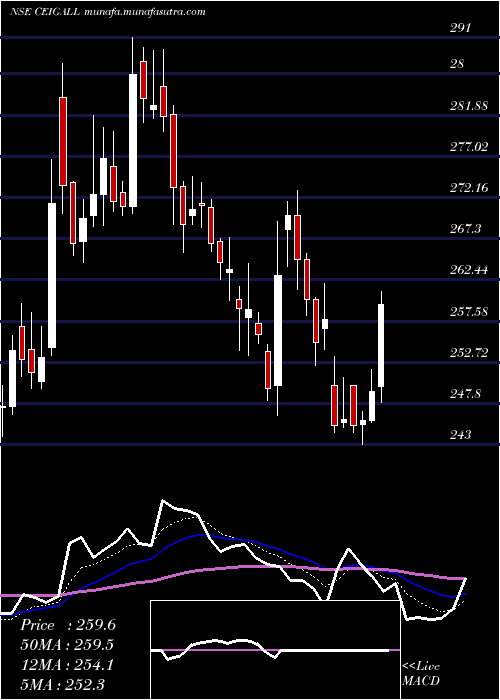Screen dimensions: 500x700
Task: Select the 257.58 price axis label
Action: pos(469,311)
